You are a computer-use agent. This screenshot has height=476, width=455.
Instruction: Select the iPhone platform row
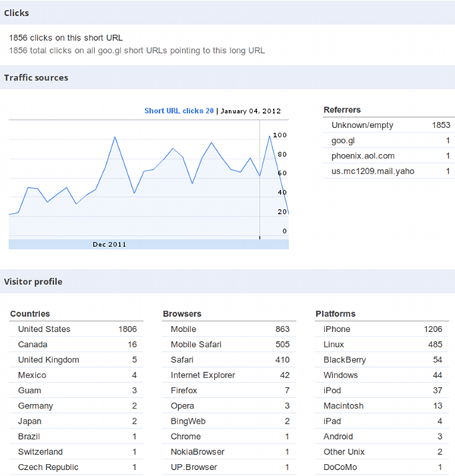[x=381, y=329]
